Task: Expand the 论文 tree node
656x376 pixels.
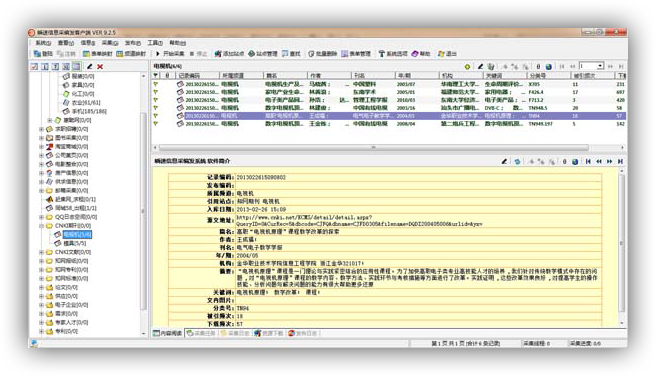Action: click(41, 287)
